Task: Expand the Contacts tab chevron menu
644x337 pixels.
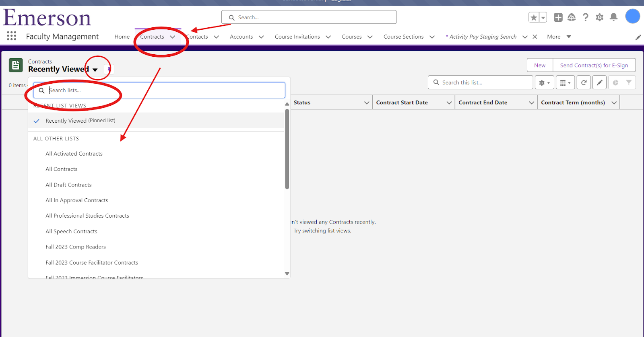Action: 217,37
